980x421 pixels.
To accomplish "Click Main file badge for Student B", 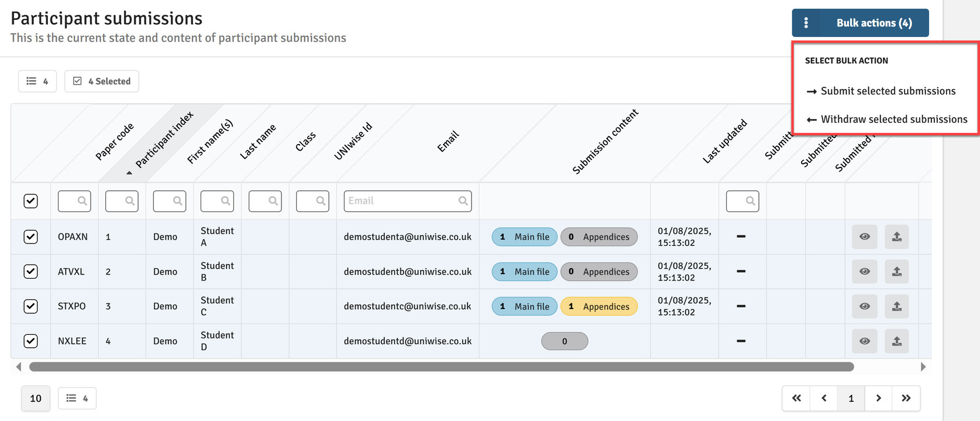I will (525, 271).
